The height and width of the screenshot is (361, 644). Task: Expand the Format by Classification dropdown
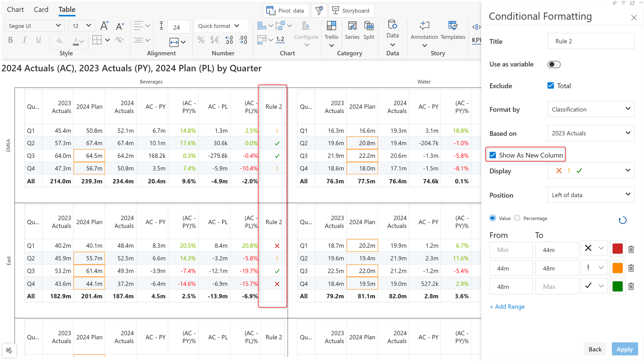pyautogui.click(x=591, y=109)
